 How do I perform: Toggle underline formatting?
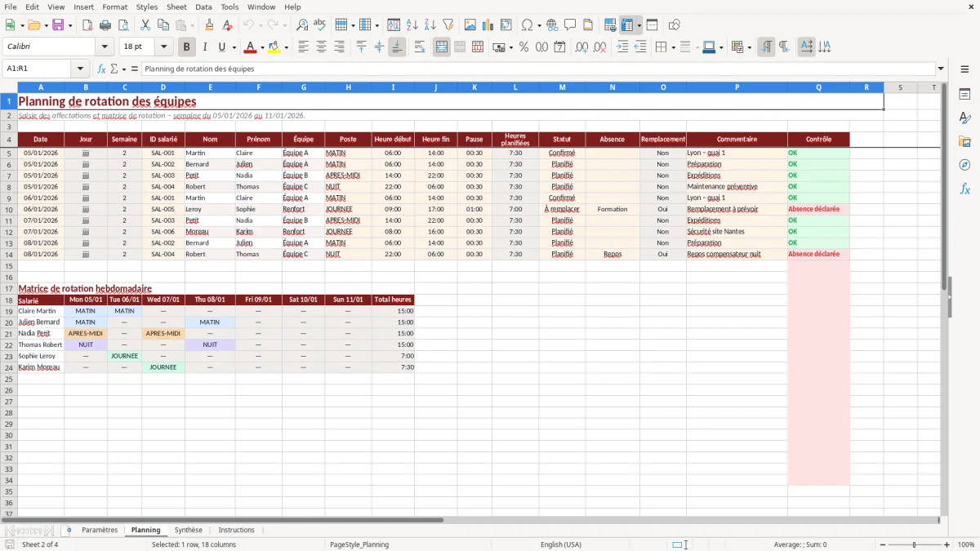[x=222, y=47]
